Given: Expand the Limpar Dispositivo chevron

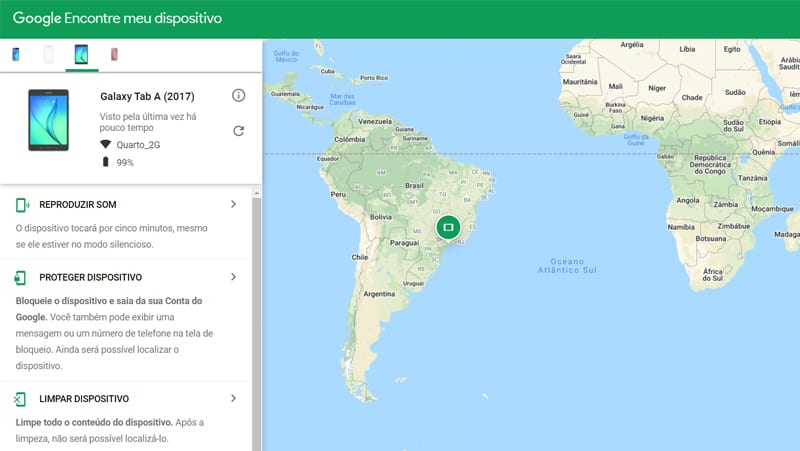Looking at the screenshot, I should 234,398.
